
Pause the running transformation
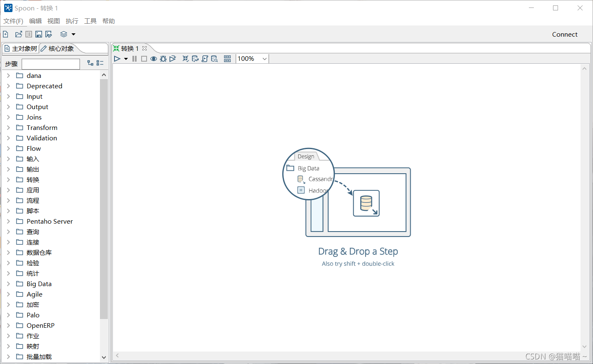(x=135, y=59)
